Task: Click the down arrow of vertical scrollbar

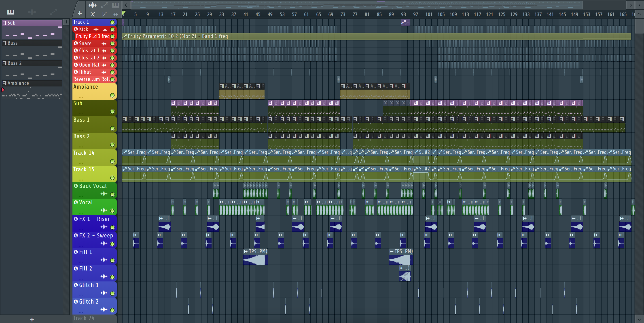Action: coord(639,319)
